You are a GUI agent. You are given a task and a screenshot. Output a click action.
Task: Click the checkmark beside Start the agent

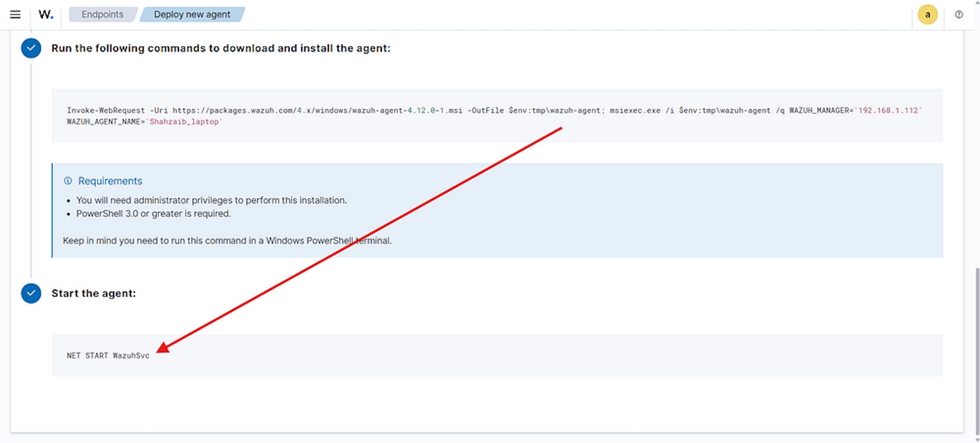(x=31, y=293)
